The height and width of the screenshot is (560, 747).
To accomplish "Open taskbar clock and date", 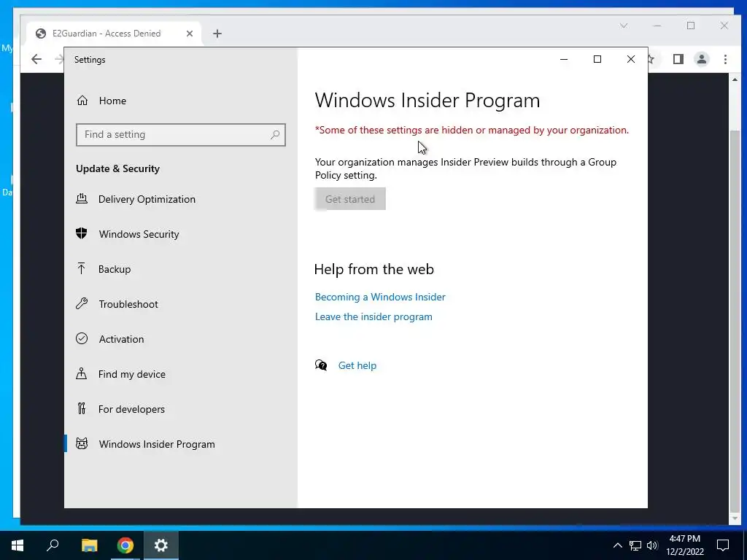I will (x=684, y=545).
